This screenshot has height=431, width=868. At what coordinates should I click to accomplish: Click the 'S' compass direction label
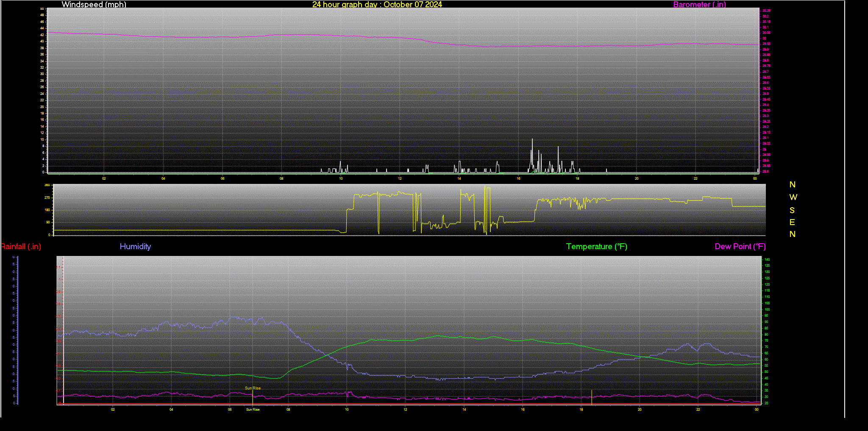[x=792, y=210]
